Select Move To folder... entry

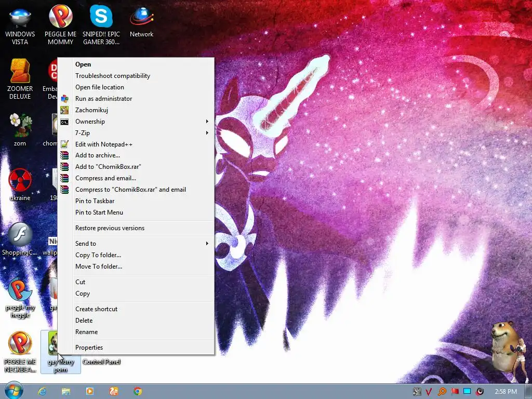(136, 267)
